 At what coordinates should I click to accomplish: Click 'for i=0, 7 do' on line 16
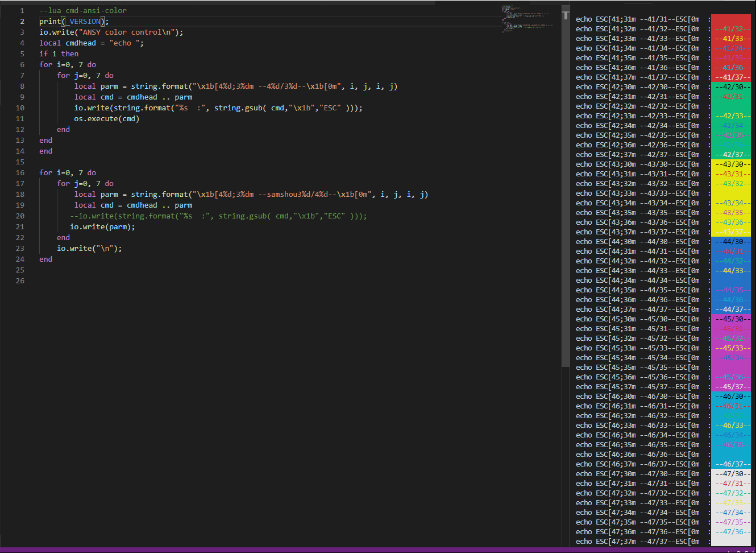coord(68,173)
